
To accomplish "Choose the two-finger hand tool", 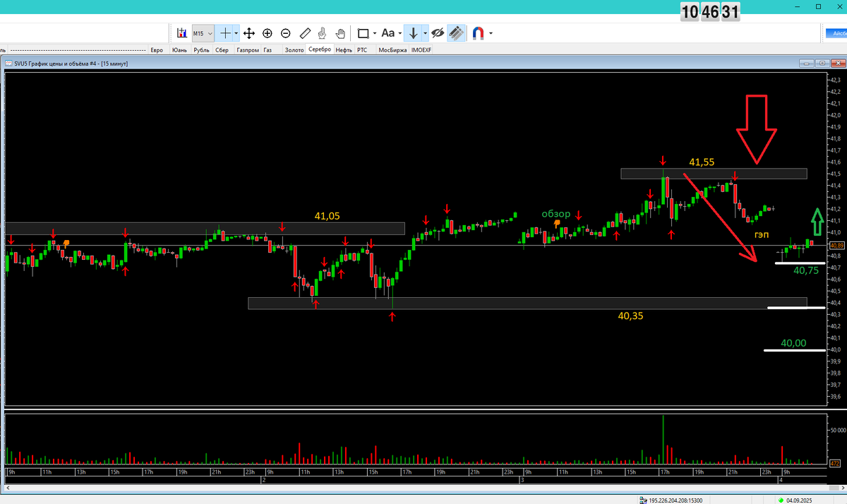I will tap(323, 33).
